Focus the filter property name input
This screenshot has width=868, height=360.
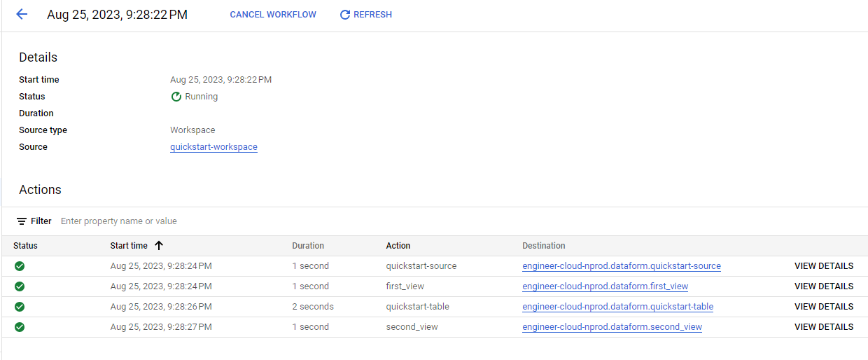(x=119, y=221)
